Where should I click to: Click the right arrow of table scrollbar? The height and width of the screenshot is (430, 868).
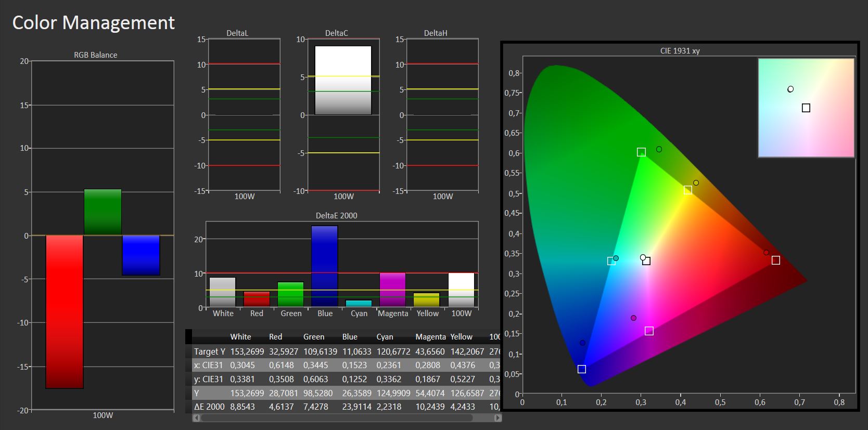(x=498, y=418)
